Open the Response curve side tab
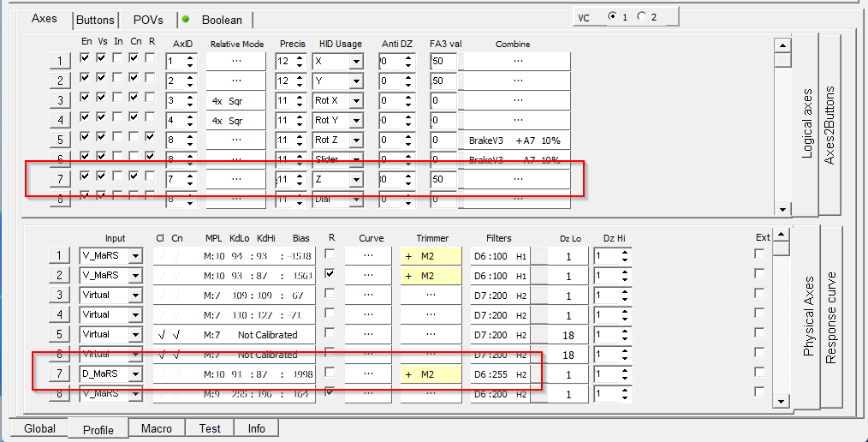 tap(830, 317)
